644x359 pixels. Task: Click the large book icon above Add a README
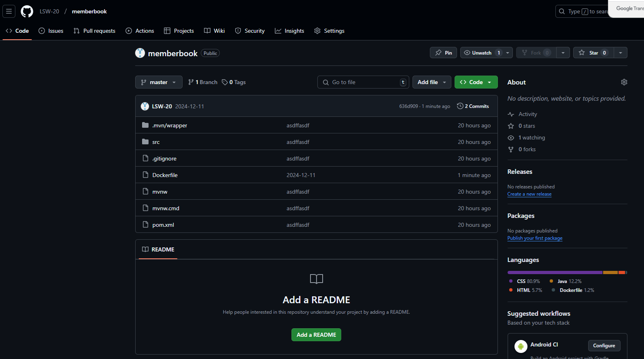pos(317,279)
